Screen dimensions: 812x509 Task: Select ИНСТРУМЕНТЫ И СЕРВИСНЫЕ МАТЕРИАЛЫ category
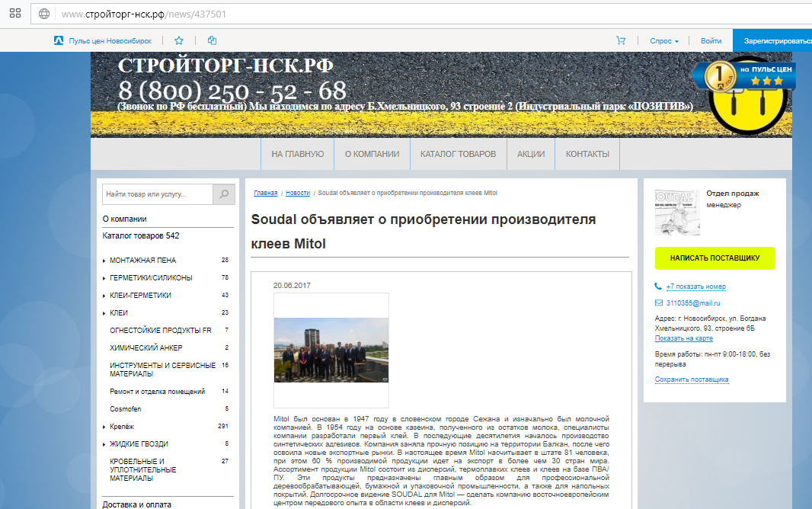[162, 370]
